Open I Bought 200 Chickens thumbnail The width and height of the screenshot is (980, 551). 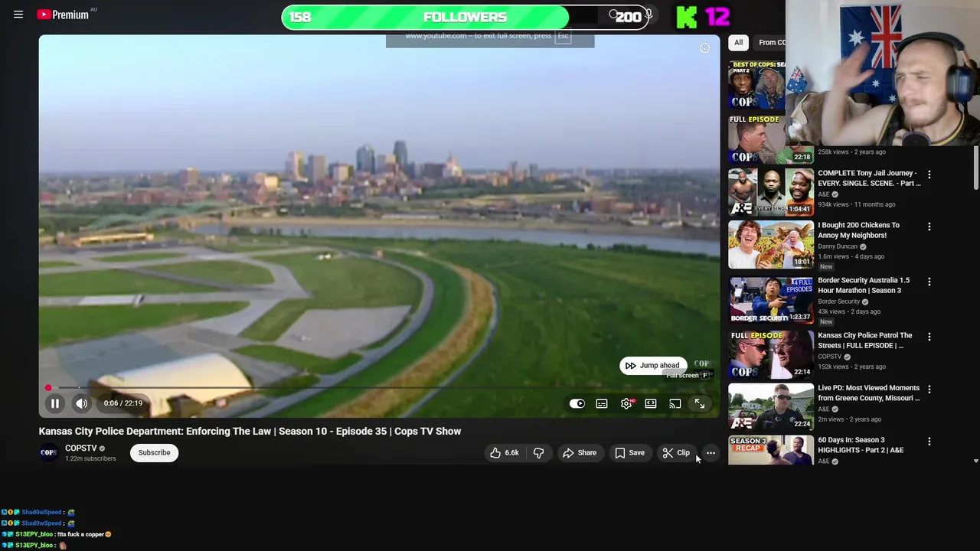pos(771,245)
